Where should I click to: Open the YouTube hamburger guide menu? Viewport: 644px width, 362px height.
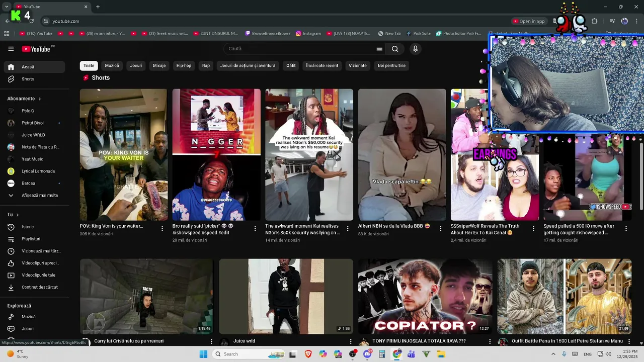11,49
